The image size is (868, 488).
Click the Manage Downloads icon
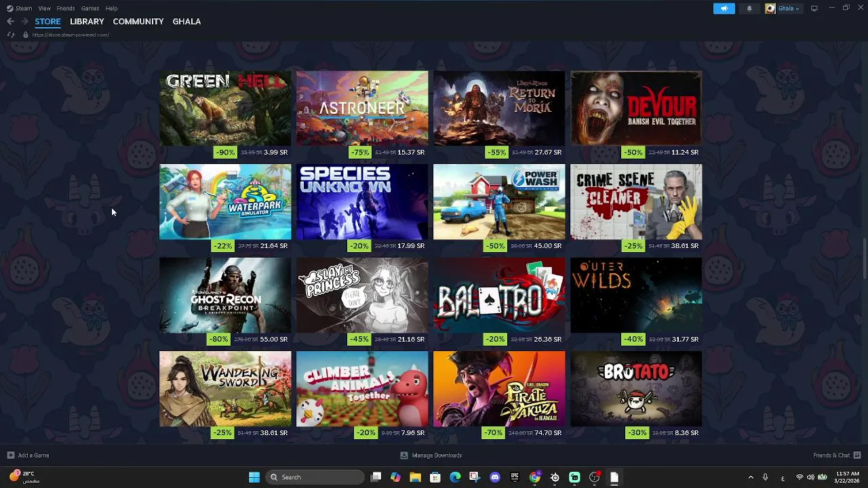(x=404, y=455)
